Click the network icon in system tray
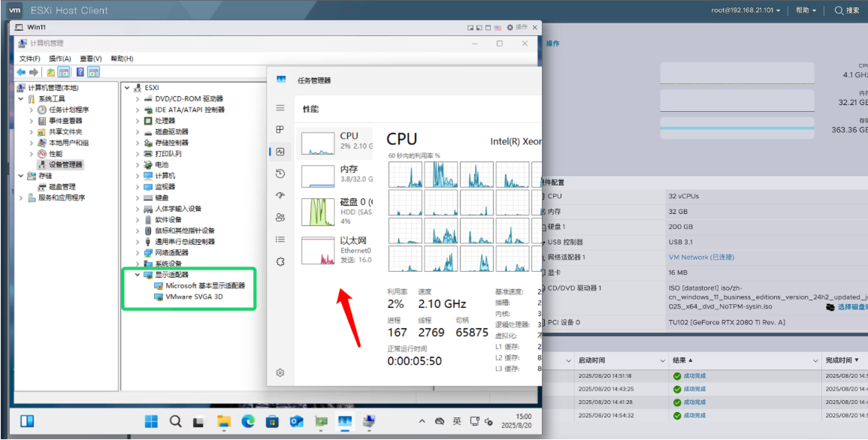Image resolution: width=868 pixels, height=440 pixels. [474, 422]
